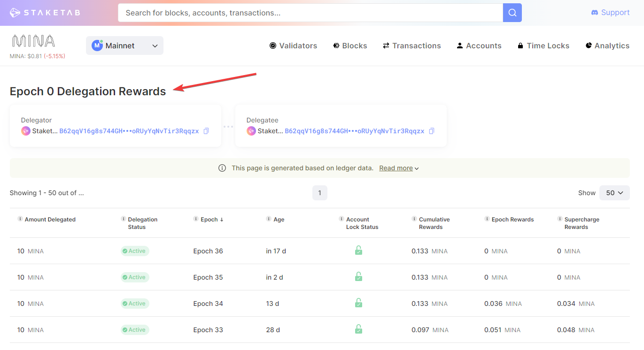Open the Mainnet network dropdown
Viewport: 644px width, 350px height.
(x=124, y=46)
